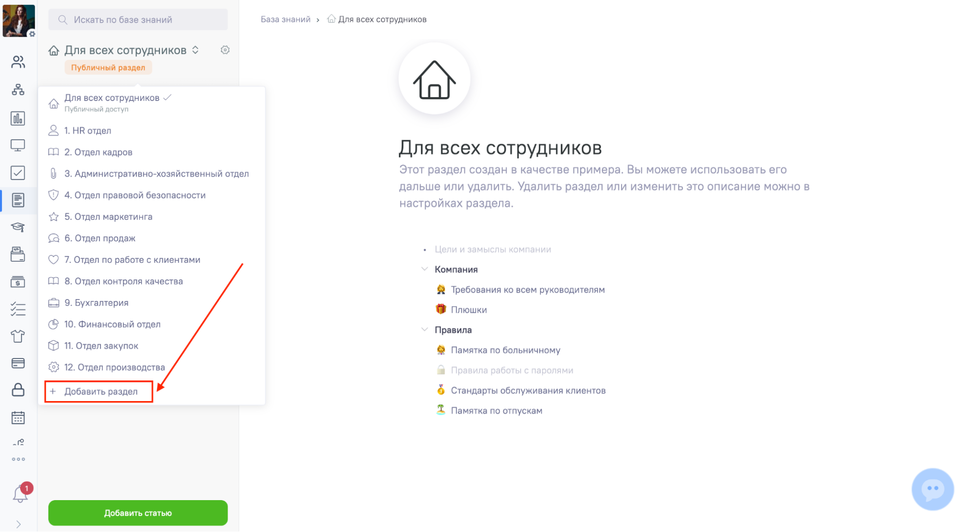The image size is (980, 532).
Task: Open the chat support bubble
Action: [932, 489]
